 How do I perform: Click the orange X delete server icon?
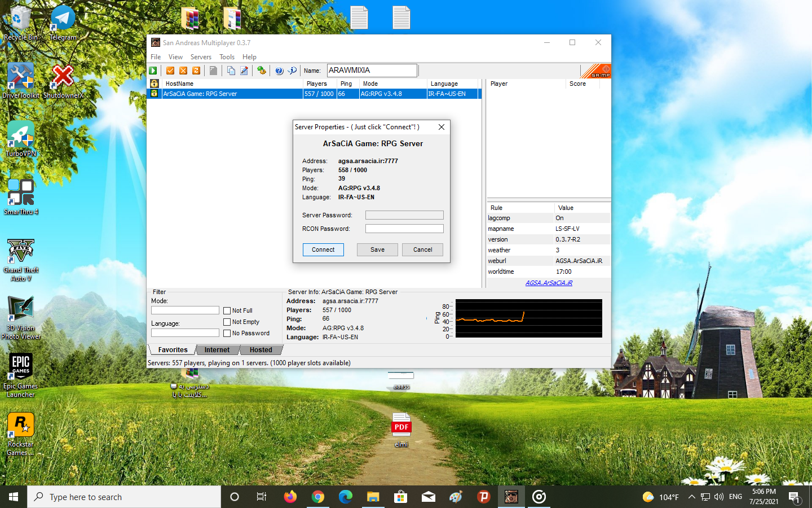(183, 71)
